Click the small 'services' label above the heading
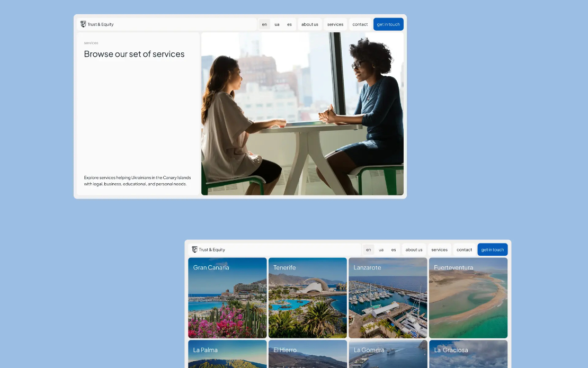 pos(91,43)
